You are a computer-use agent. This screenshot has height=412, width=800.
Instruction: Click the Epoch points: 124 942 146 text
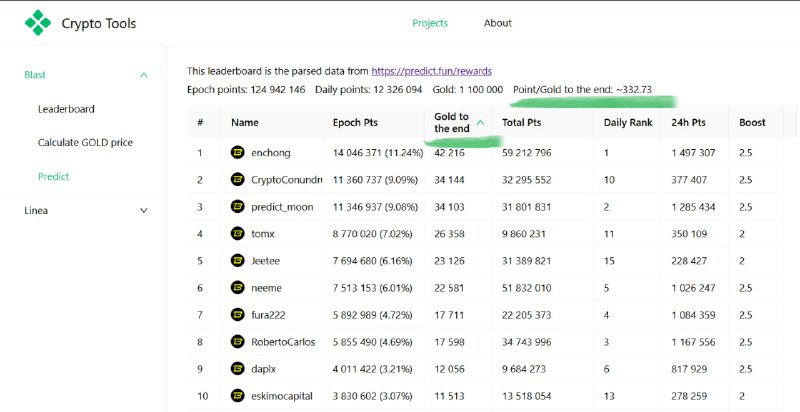pos(246,90)
